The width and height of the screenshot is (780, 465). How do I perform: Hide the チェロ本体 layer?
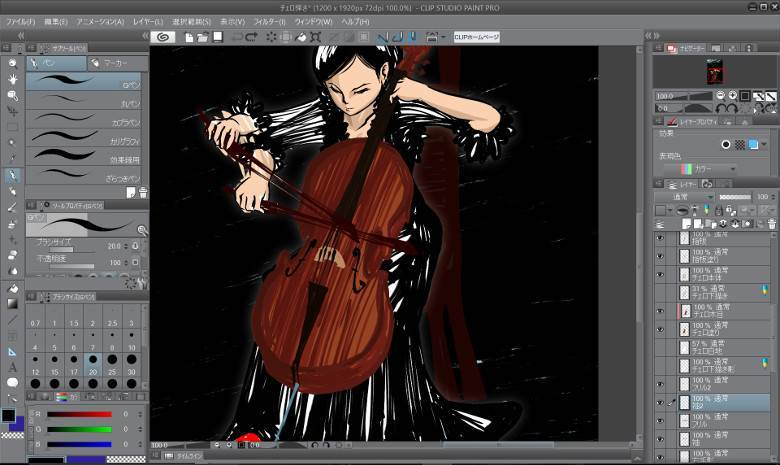click(659, 274)
